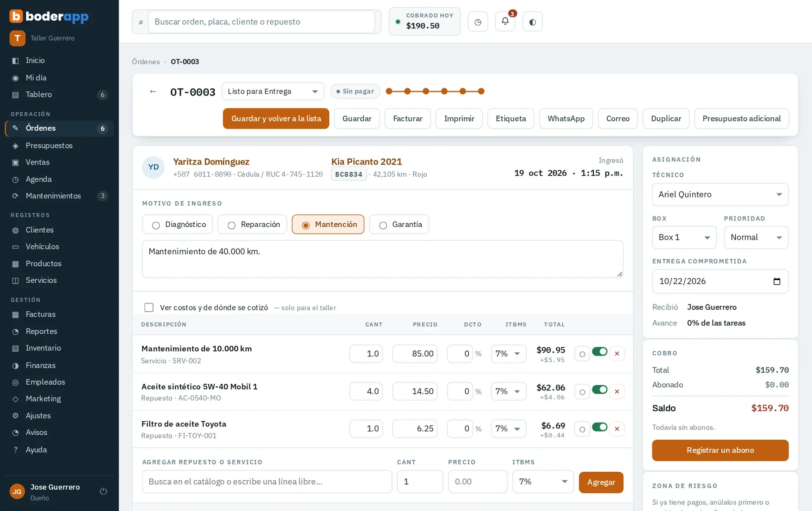This screenshot has width=812, height=511.
Task: Open the Box 1 dropdown
Action: 684,238
